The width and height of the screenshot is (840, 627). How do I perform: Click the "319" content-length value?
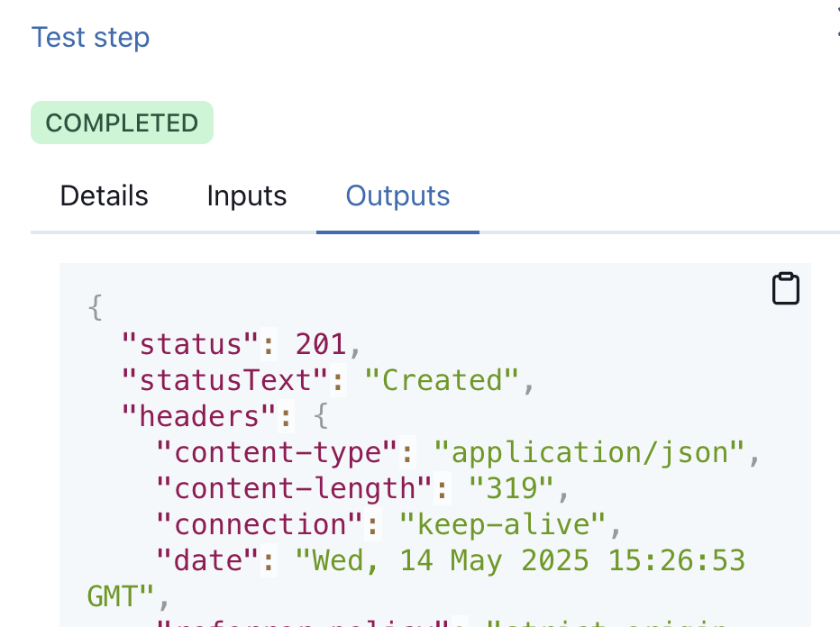pyautogui.click(x=511, y=488)
